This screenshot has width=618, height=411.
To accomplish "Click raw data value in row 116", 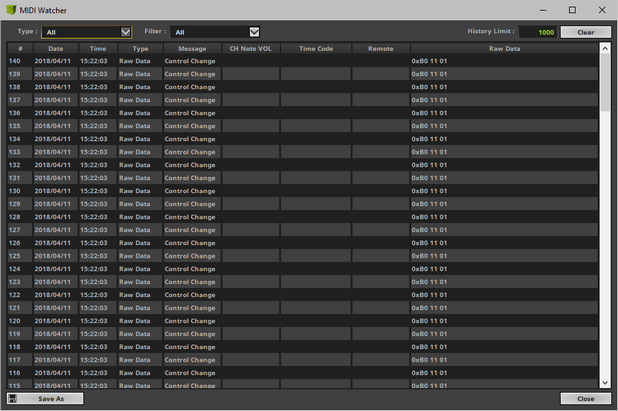I will [x=429, y=373].
